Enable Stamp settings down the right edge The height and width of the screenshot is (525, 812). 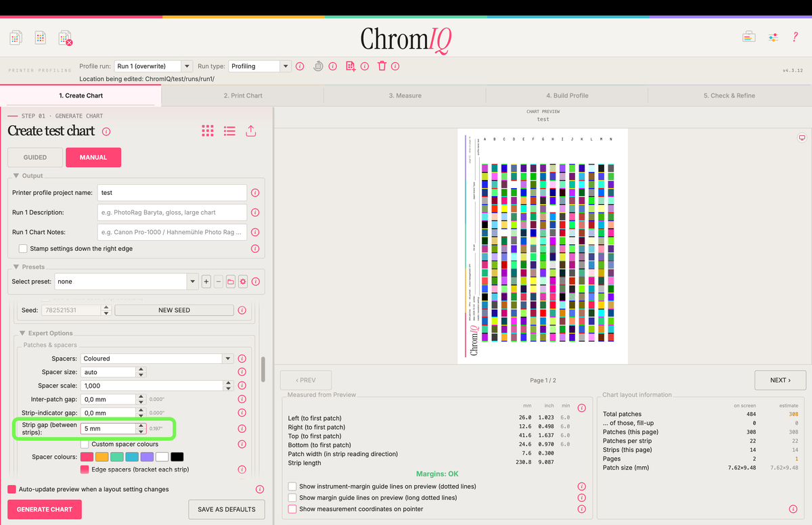click(24, 249)
